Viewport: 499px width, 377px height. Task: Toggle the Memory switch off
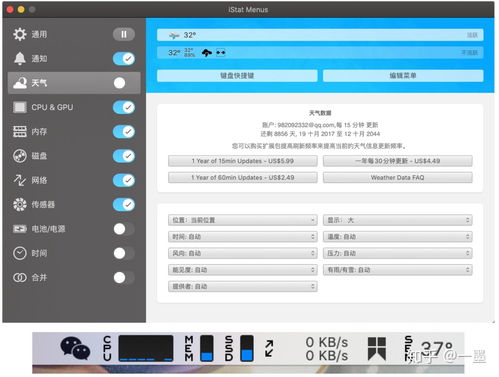(x=124, y=131)
